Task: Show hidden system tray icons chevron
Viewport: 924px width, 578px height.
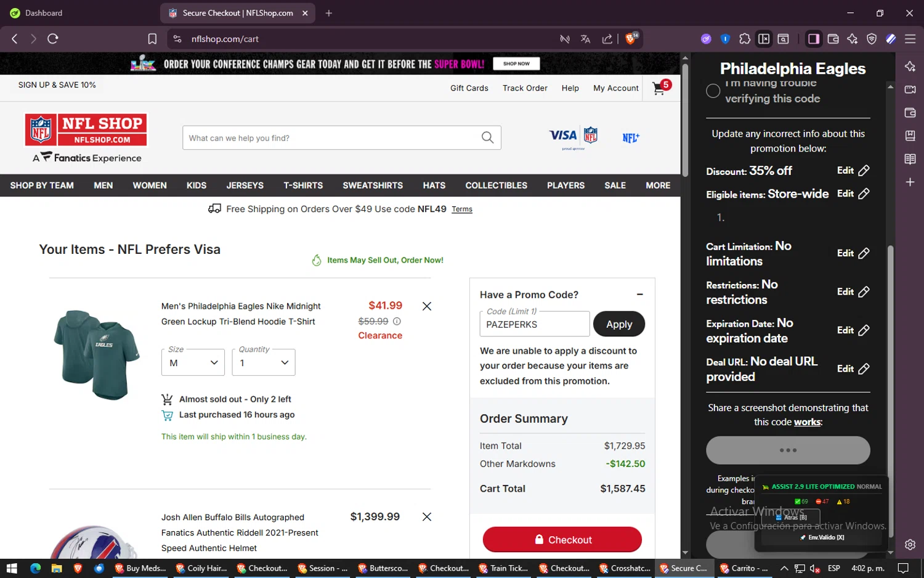Action: click(784, 568)
